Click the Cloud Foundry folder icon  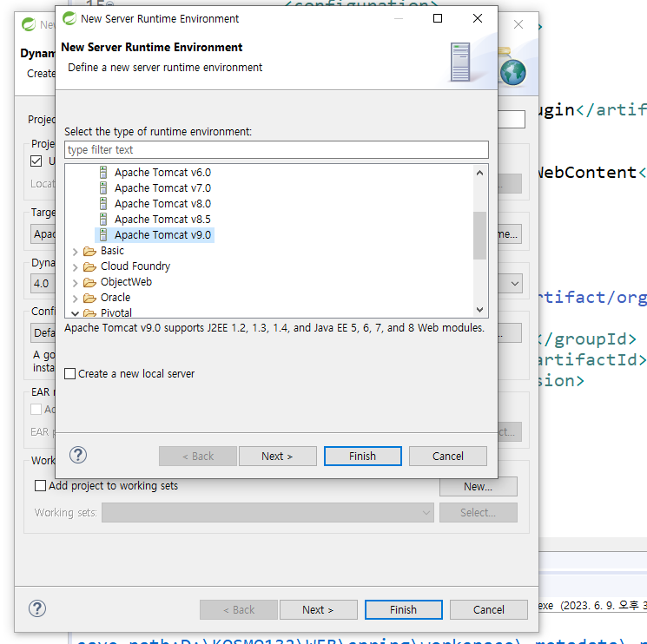[89, 266]
